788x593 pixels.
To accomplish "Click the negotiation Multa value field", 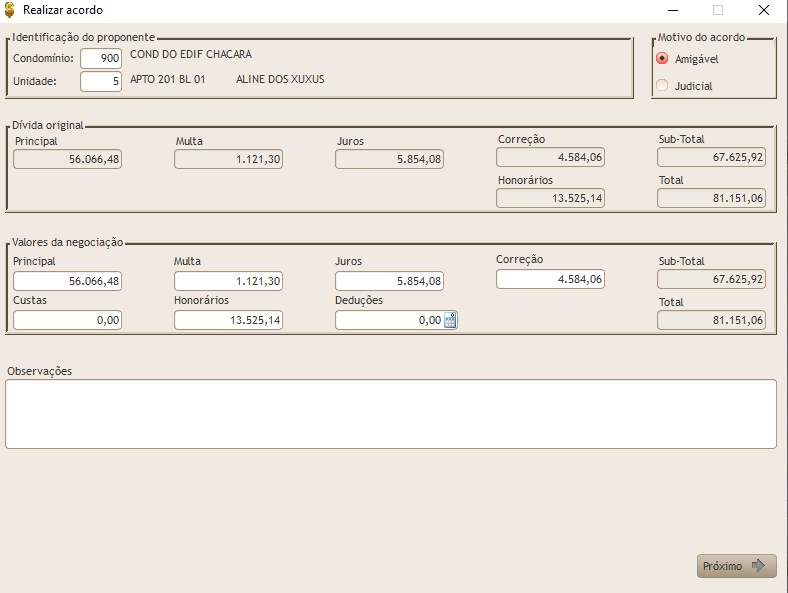I will click(229, 281).
